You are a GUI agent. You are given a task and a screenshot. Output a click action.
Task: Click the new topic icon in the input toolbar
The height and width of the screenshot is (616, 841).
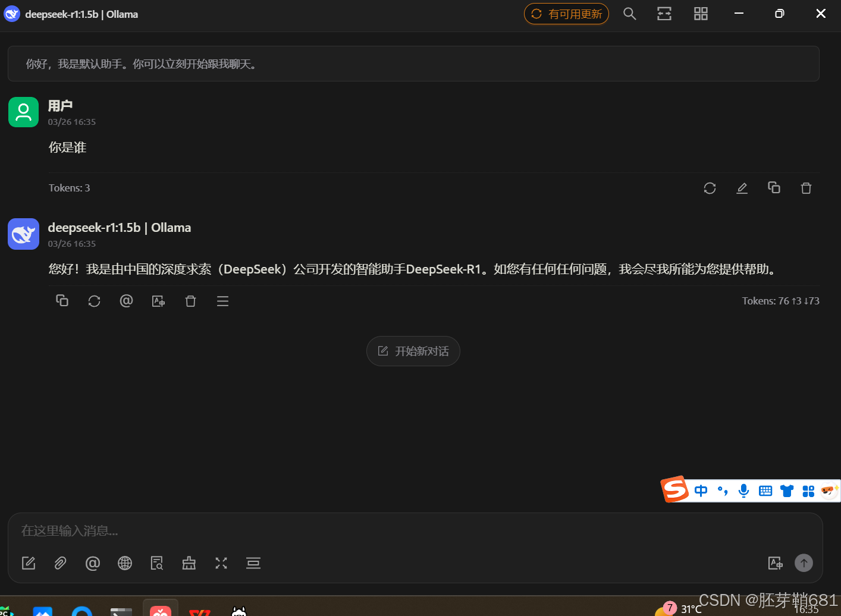tap(29, 563)
